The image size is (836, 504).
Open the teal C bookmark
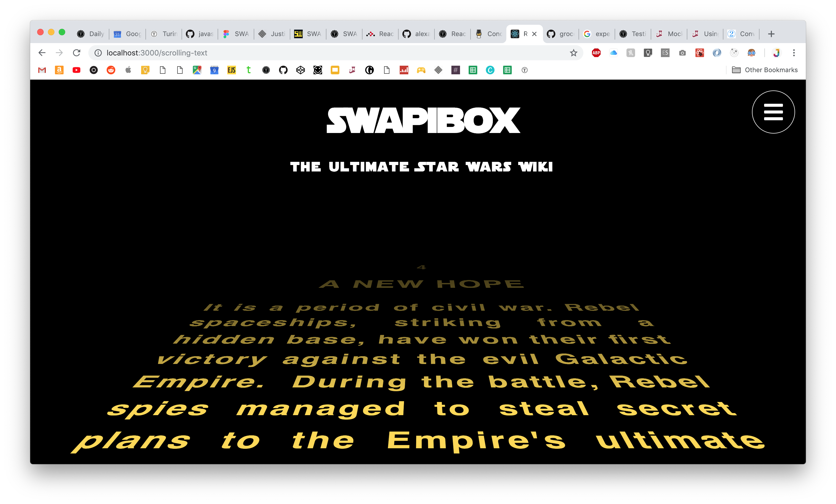tap(490, 70)
